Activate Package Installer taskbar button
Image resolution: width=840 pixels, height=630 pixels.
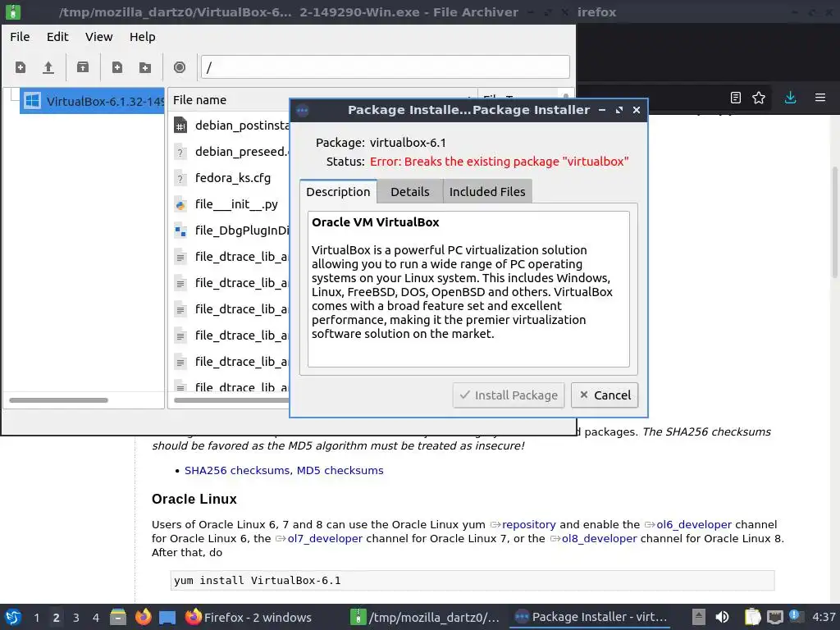click(591, 617)
